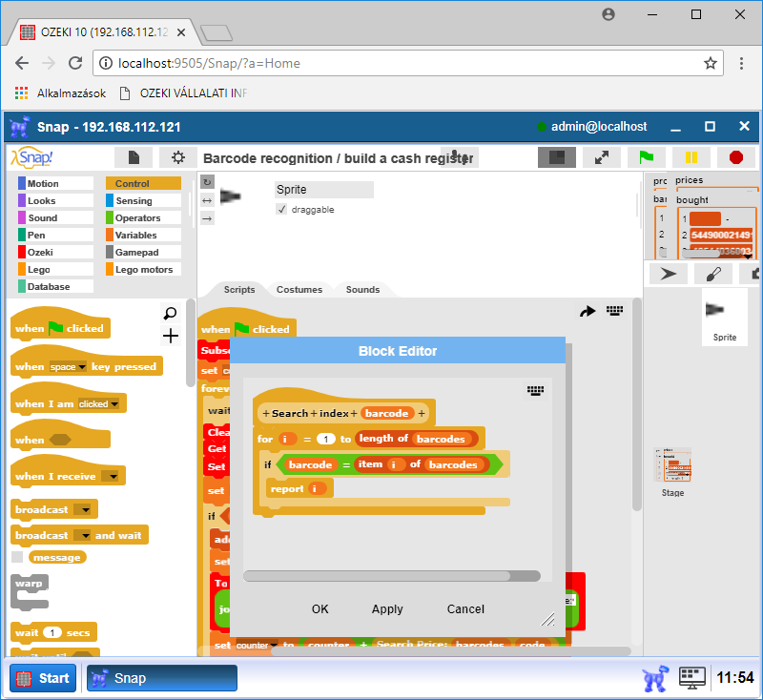The image size is (763, 700).
Task: Switch to the Sounds tab
Action: (362, 289)
